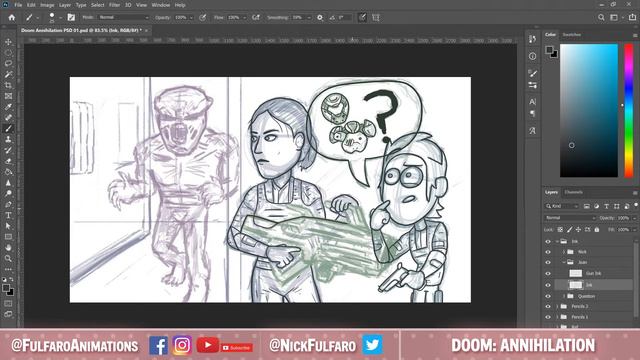640x360 pixels.
Task: Open the History panel icon
Action: tap(532, 39)
